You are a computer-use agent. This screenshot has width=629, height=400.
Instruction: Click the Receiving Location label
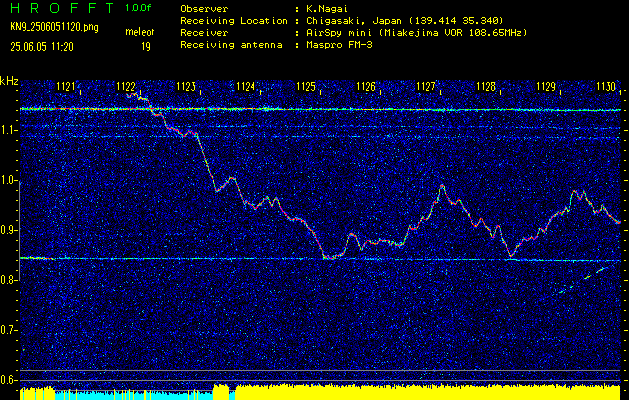point(234,21)
